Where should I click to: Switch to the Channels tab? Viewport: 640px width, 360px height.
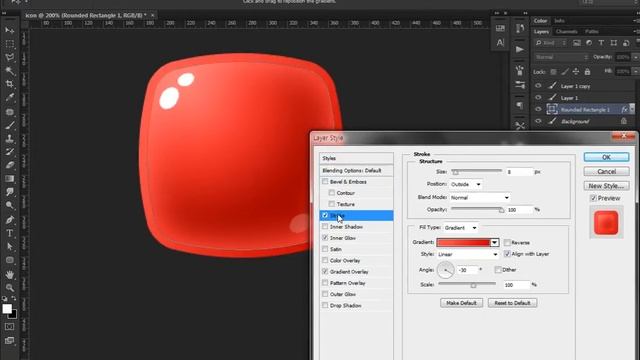pos(567,31)
